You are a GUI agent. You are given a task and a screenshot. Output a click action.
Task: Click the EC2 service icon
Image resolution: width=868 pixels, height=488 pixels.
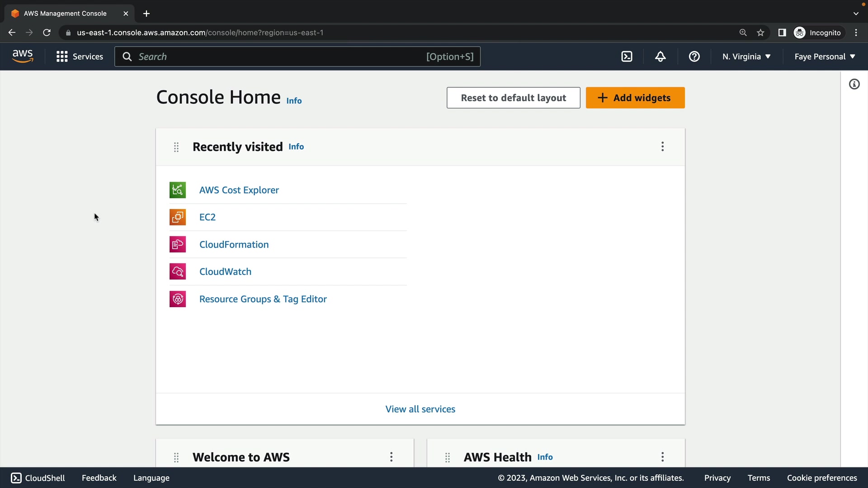(x=178, y=217)
